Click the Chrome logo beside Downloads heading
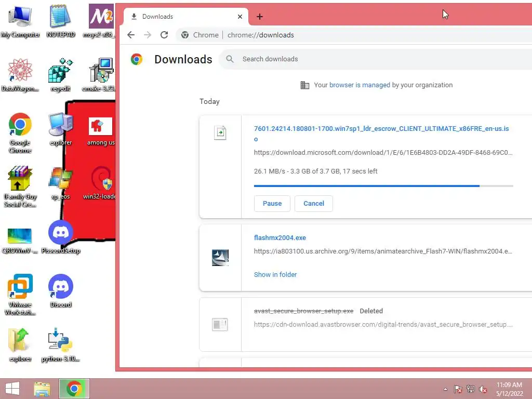The image size is (532, 399). coord(137,59)
